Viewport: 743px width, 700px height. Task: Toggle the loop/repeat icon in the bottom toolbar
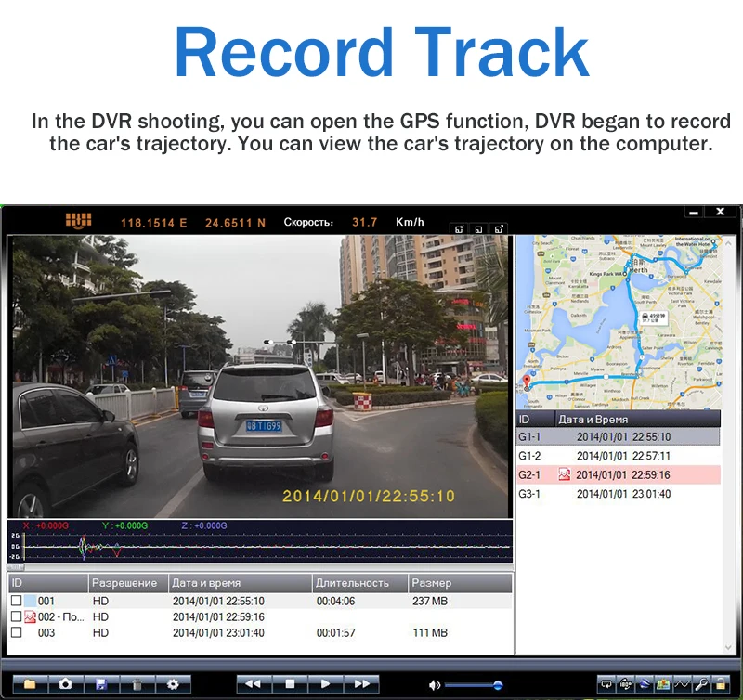606,684
